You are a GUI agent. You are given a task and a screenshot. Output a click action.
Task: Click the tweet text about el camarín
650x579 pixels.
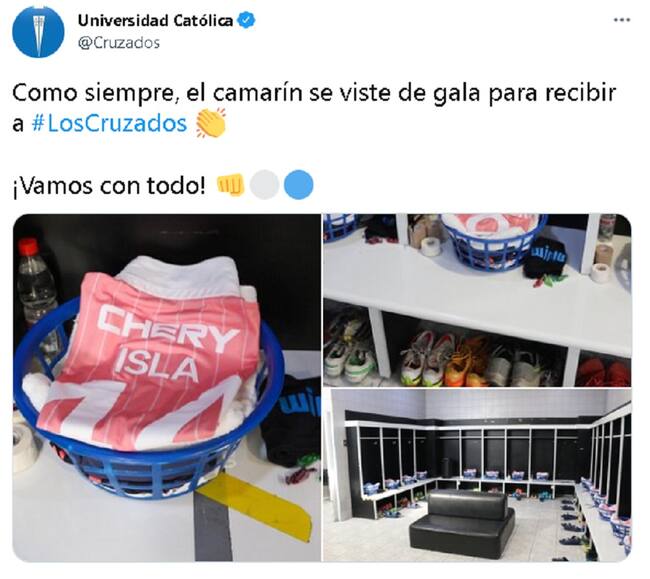(x=314, y=108)
